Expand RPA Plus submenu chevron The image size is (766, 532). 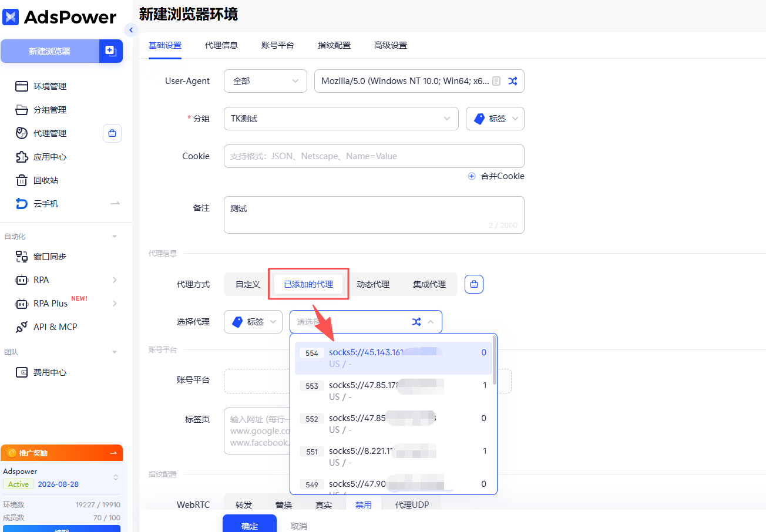point(115,304)
